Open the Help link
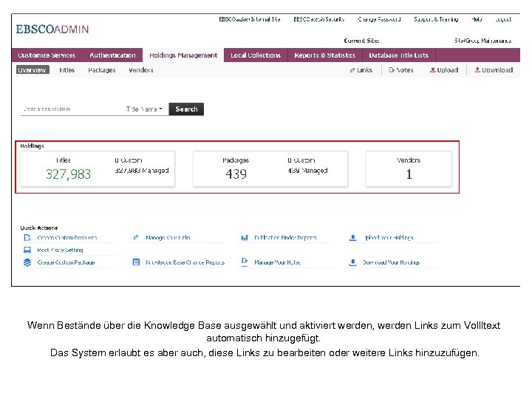 (477, 19)
